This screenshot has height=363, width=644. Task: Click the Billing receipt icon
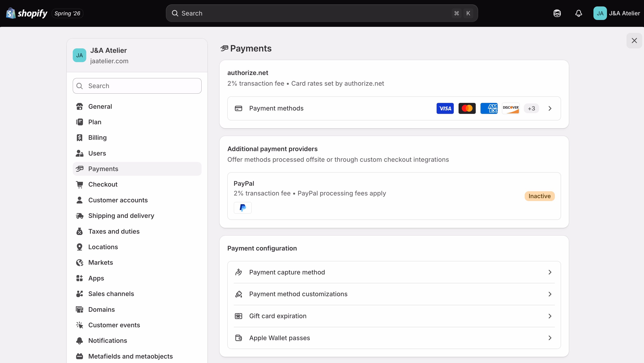(x=79, y=138)
